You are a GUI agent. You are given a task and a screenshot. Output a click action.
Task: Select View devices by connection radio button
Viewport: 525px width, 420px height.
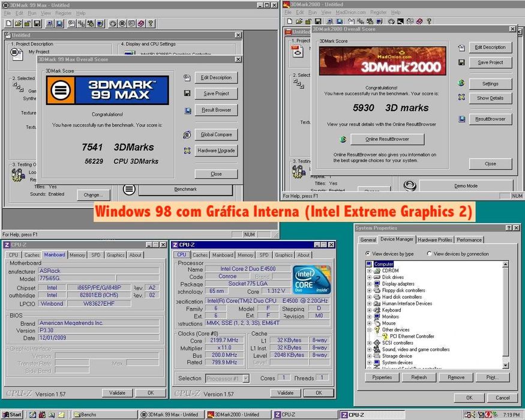(429, 254)
